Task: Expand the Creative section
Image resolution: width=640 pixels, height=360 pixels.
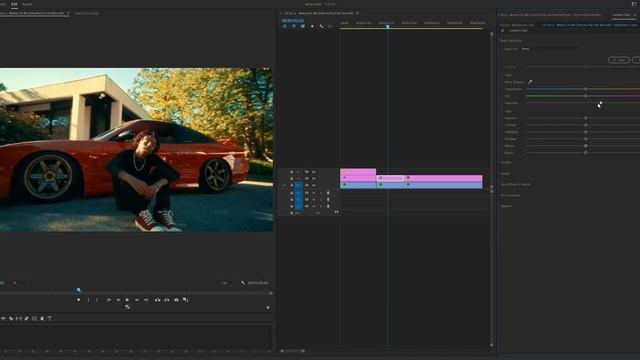Action: click(x=506, y=162)
